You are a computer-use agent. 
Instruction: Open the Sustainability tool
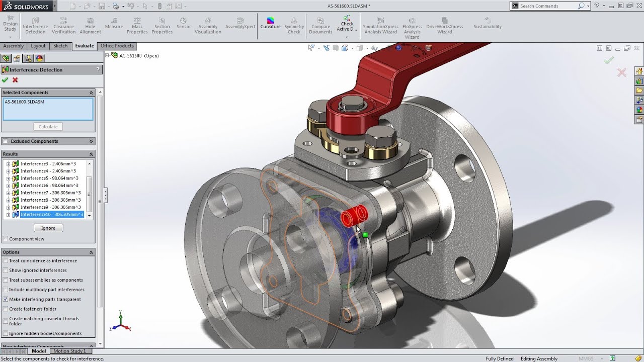coord(488,23)
